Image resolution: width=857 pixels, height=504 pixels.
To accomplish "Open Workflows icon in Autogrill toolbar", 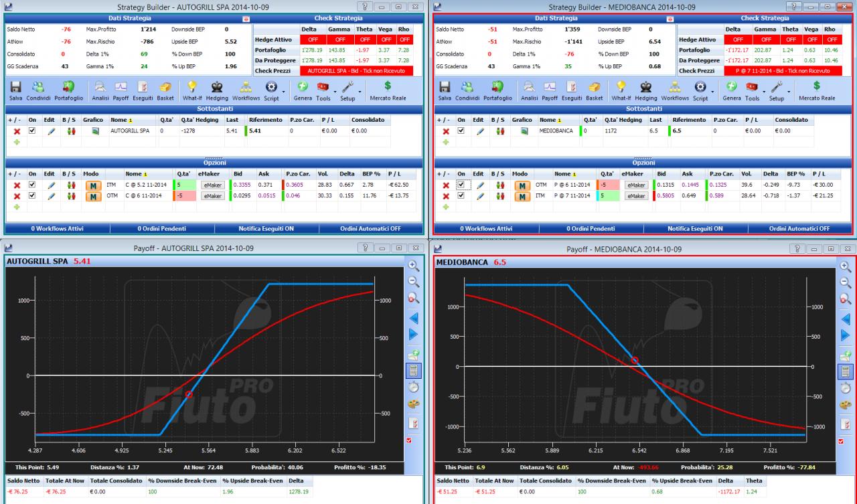I will click(x=246, y=91).
